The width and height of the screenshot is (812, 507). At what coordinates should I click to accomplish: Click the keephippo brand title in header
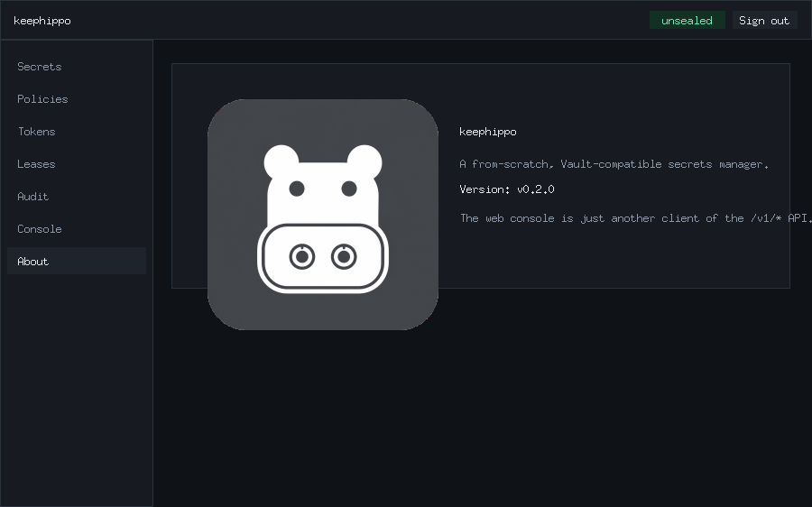pyautogui.click(x=42, y=21)
